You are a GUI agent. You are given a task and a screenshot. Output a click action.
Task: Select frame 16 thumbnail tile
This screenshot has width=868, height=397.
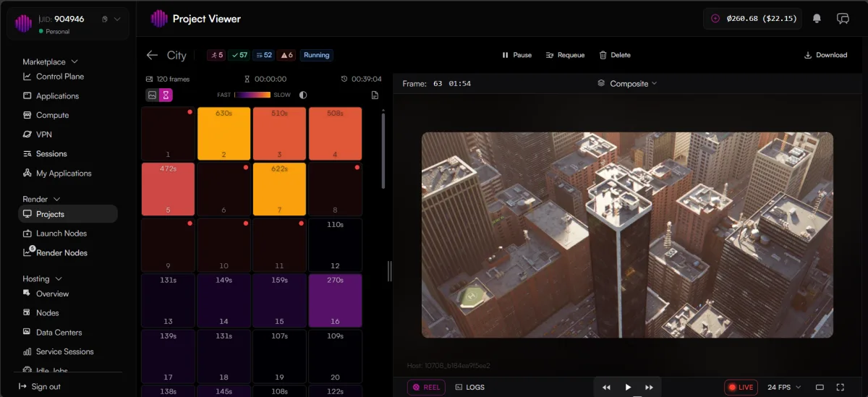tap(335, 300)
